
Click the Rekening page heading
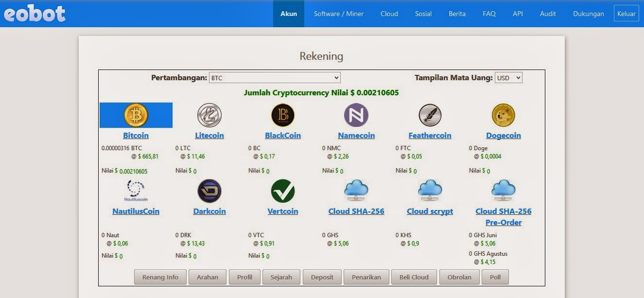pyautogui.click(x=321, y=56)
